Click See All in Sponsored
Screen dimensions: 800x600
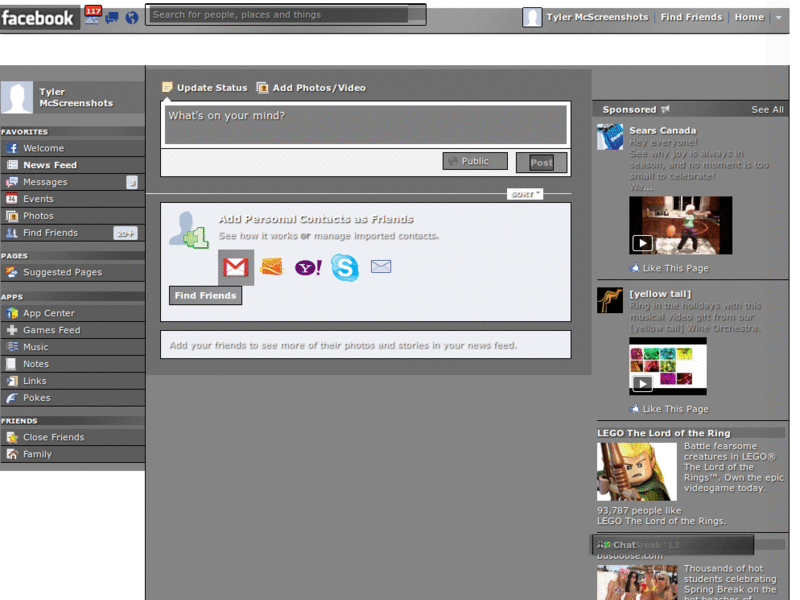click(767, 110)
